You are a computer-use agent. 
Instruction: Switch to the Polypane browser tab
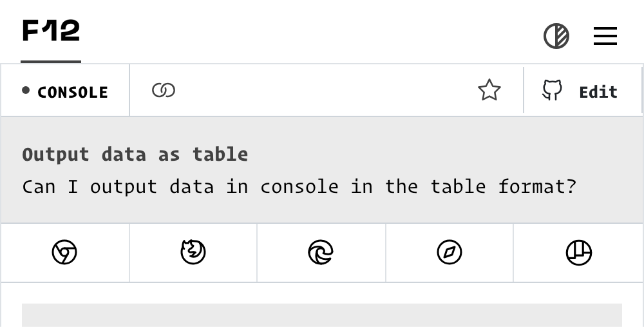pyautogui.click(x=578, y=253)
